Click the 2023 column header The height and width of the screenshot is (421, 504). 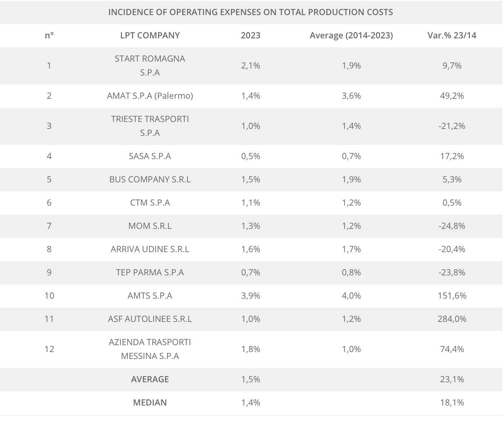point(250,35)
